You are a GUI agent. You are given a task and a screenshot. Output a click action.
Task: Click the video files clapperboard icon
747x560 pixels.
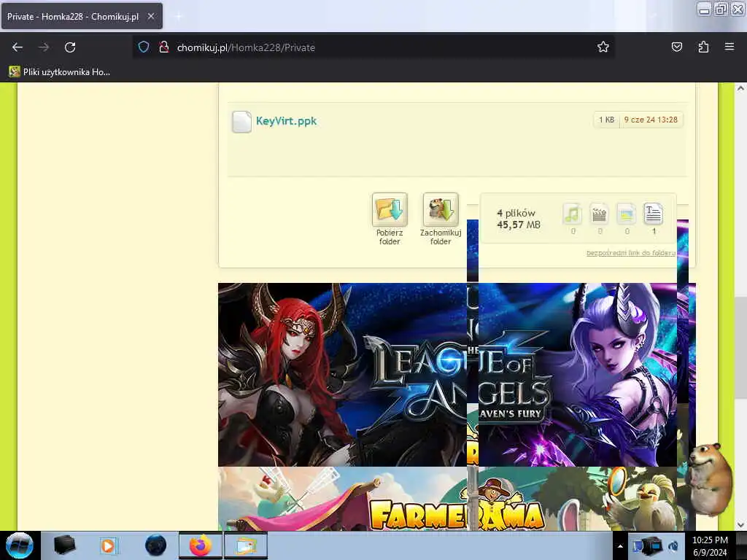[x=600, y=214]
